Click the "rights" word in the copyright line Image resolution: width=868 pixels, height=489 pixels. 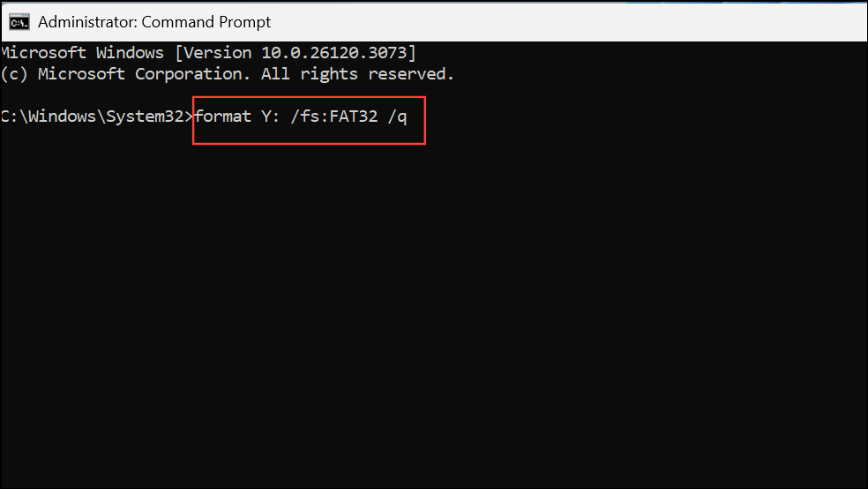[x=329, y=74]
